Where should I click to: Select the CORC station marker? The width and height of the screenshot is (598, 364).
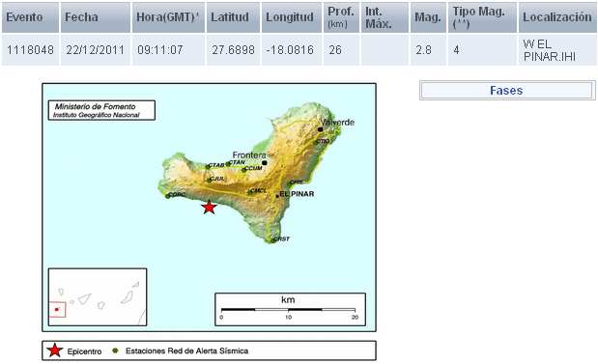coord(167,196)
